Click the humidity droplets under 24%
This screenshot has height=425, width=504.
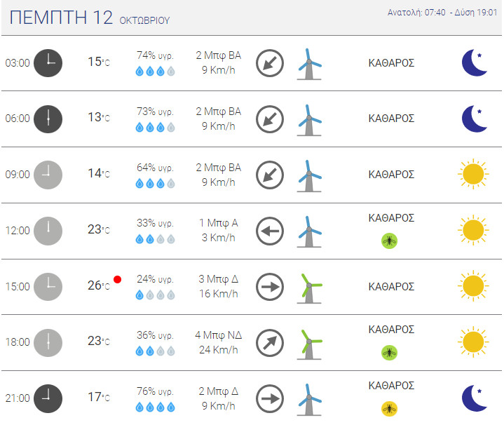pos(155,295)
